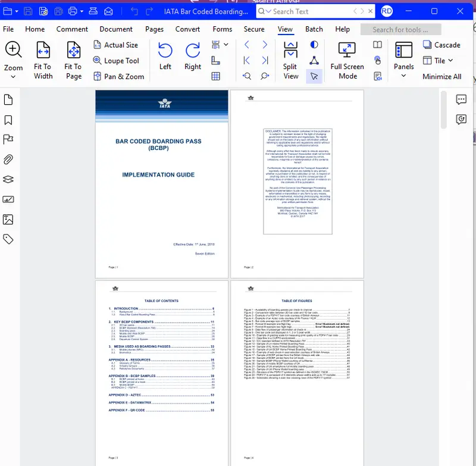Toggle the grid display
476x466 pixels.
(215, 76)
